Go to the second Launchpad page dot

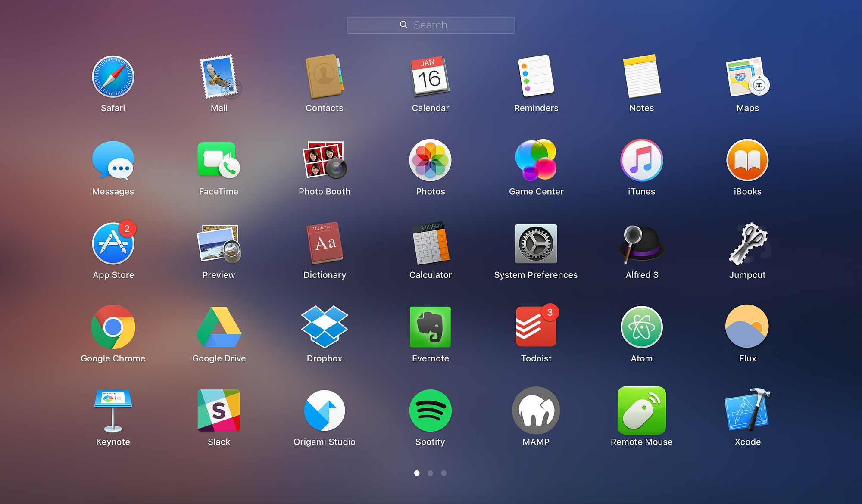[430, 473]
